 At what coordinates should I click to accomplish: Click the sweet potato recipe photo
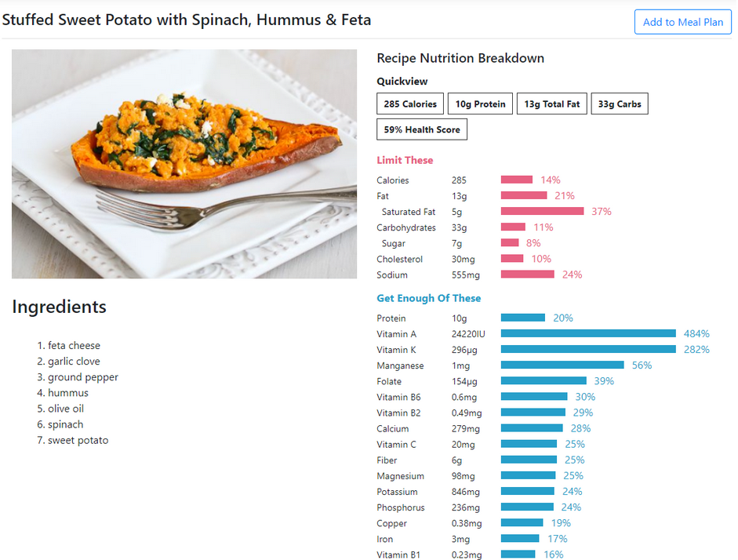[x=184, y=163]
